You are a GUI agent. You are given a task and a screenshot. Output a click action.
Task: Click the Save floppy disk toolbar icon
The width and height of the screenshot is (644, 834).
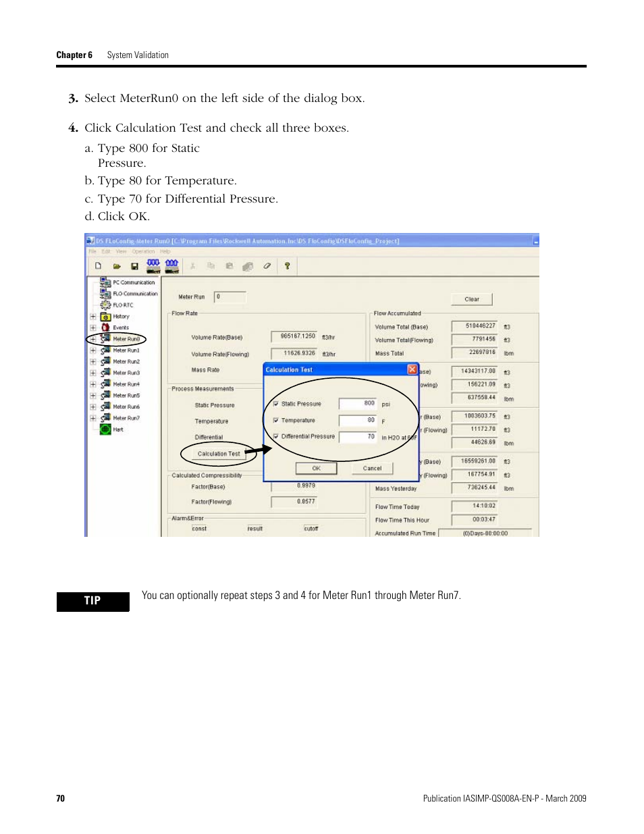(134, 266)
